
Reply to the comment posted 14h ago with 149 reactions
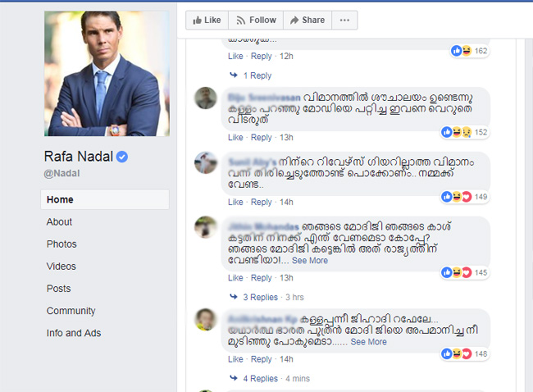[261, 202]
